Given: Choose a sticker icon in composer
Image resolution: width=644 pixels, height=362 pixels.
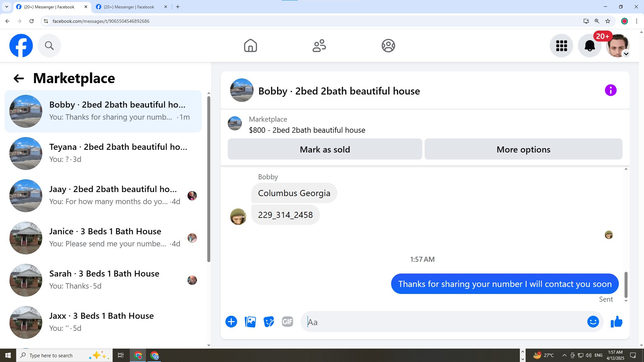Looking at the screenshot, I should point(269,322).
